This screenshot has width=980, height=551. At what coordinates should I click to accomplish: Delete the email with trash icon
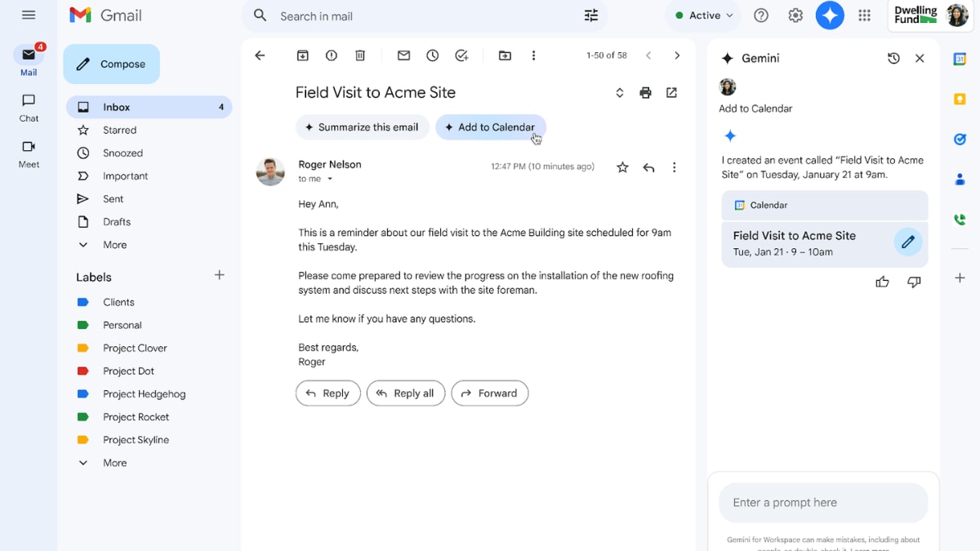tap(360, 56)
